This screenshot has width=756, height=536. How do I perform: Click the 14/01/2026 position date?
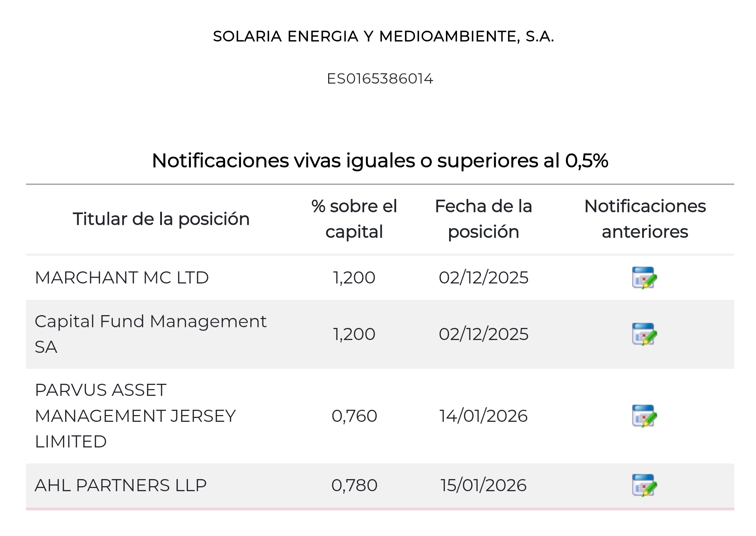[x=483, y=416]
